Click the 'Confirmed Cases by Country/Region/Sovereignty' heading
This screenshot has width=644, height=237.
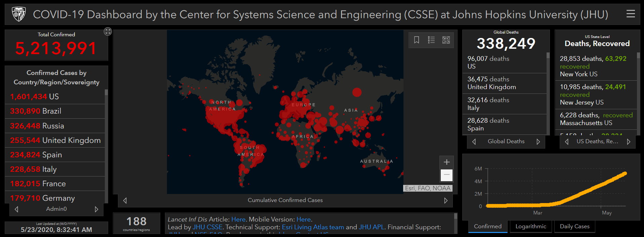coord(56,77)
